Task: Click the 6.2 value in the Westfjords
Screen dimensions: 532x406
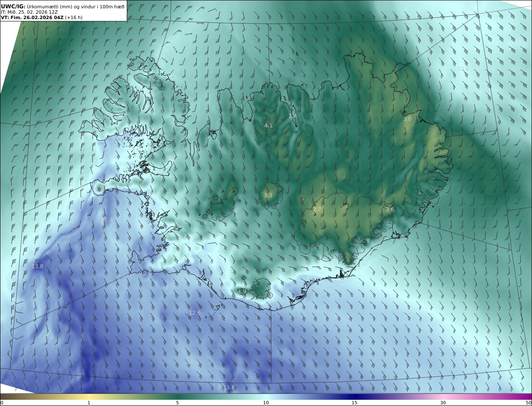Action: [x=156, y=79]
